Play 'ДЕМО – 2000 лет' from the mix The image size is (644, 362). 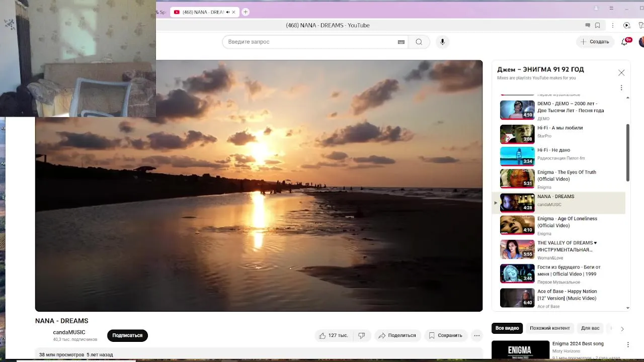559,110
